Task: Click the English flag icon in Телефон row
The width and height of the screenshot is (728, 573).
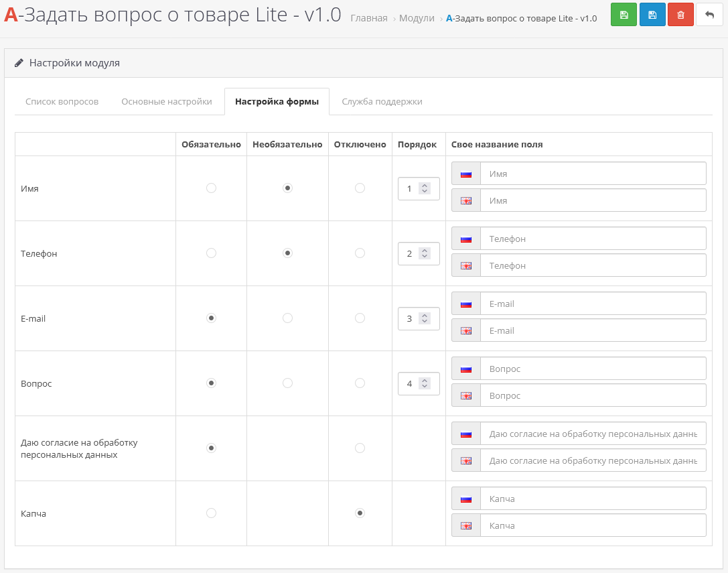Action: coord(466,265)
